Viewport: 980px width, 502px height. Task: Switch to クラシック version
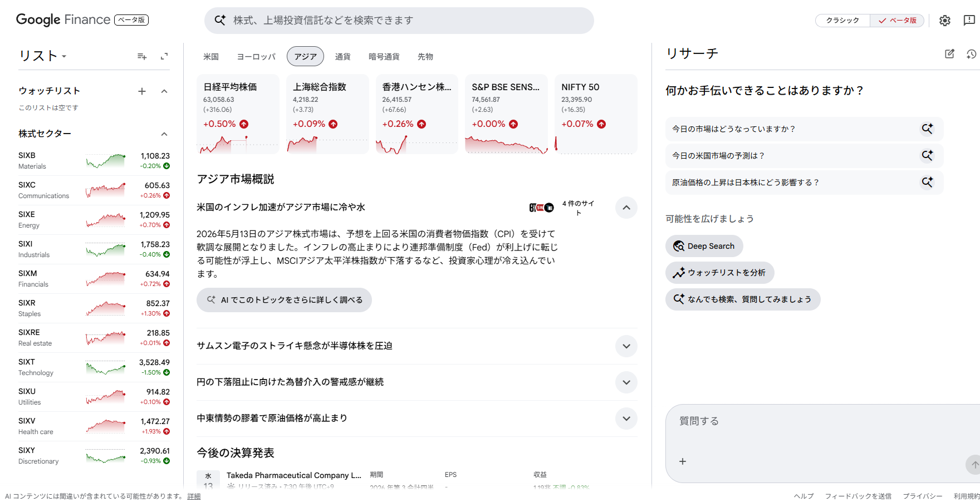tap(842, 21)
